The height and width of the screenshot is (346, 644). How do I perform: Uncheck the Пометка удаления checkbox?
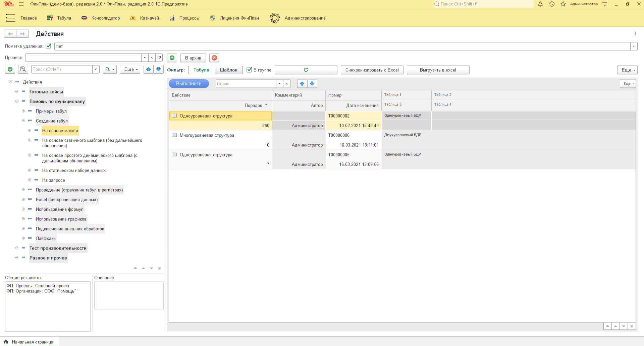coord(48,46)
